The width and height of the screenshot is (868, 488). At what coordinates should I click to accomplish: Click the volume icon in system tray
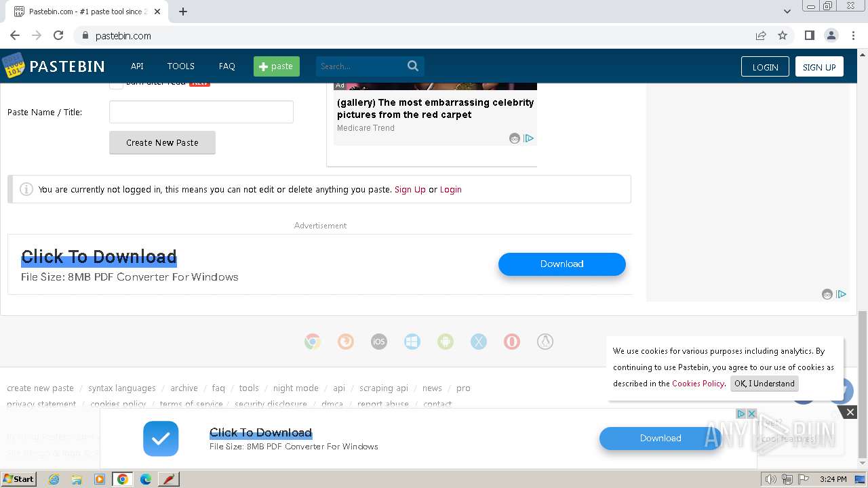pos(771,479)
